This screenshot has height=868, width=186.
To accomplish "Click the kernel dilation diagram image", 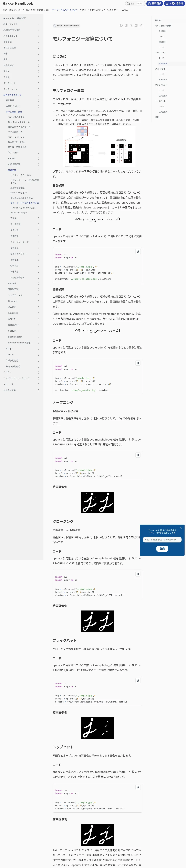I will [x=99, y=146].
